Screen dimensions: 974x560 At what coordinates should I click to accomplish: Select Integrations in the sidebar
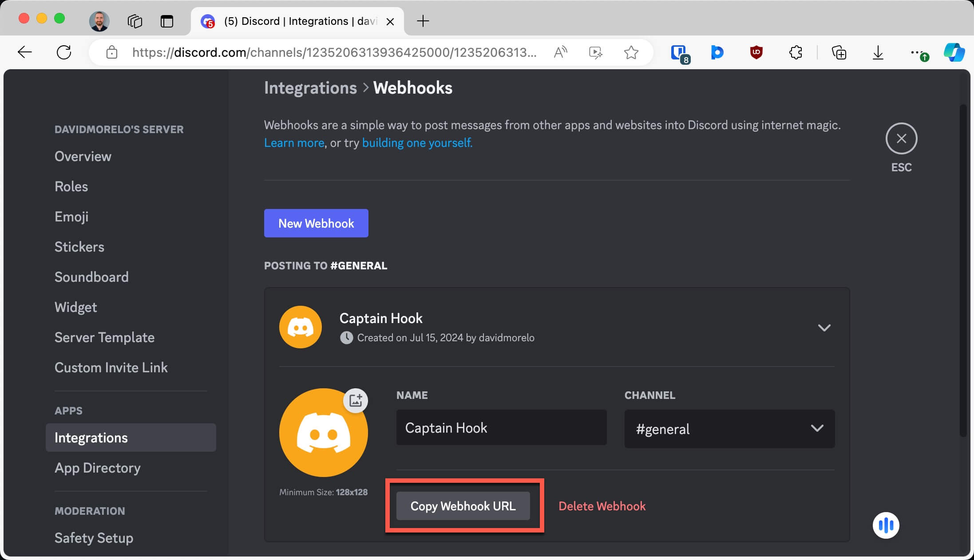(x=91, y=438)
